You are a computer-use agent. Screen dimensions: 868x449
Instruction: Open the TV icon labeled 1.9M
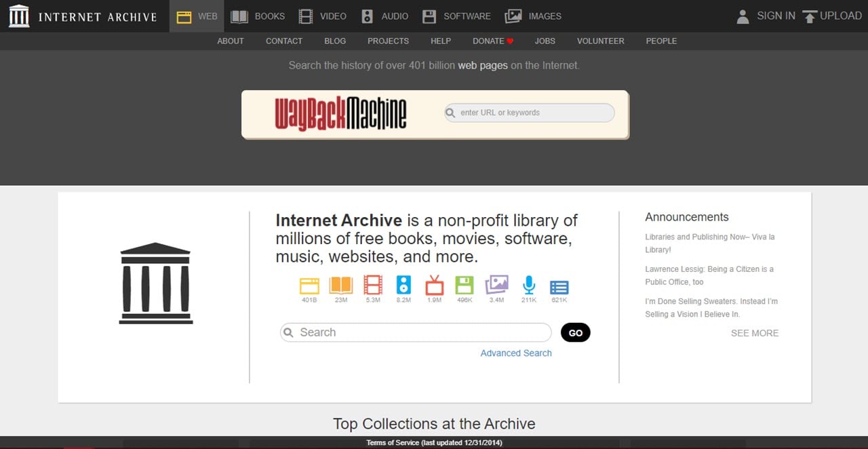435,285
